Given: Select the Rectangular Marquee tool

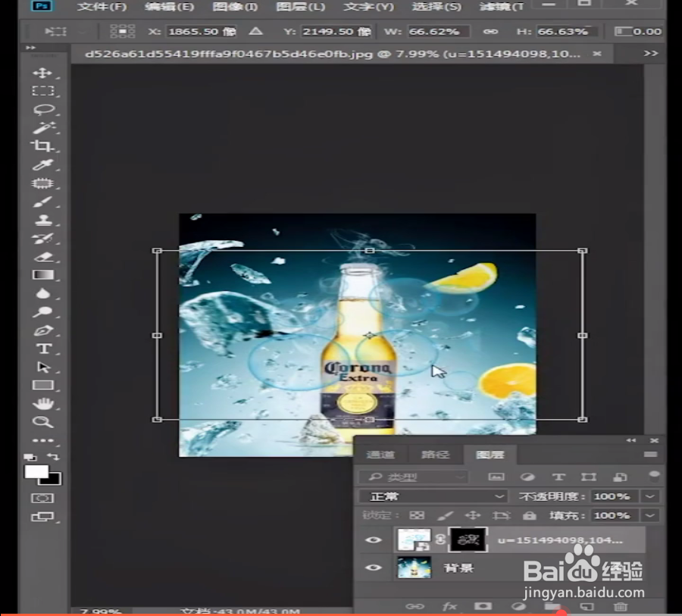Looking at the screenshot, I should pyautogui.click(x=42, y=91).
